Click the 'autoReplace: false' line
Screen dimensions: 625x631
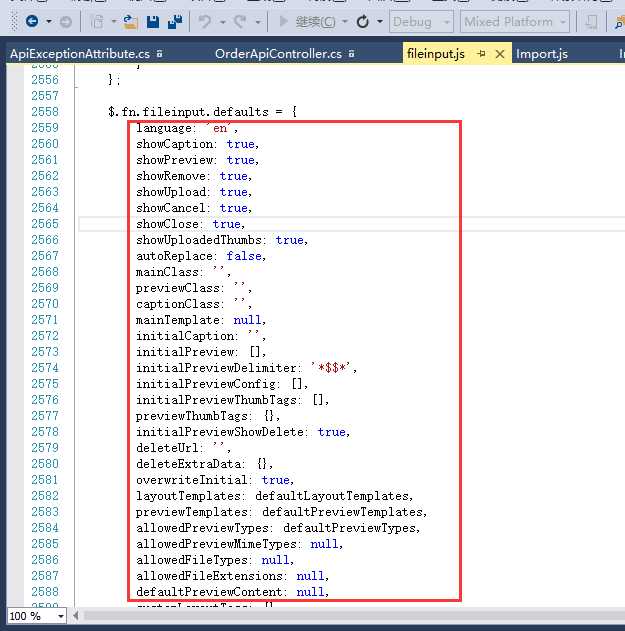click(201, 256)
